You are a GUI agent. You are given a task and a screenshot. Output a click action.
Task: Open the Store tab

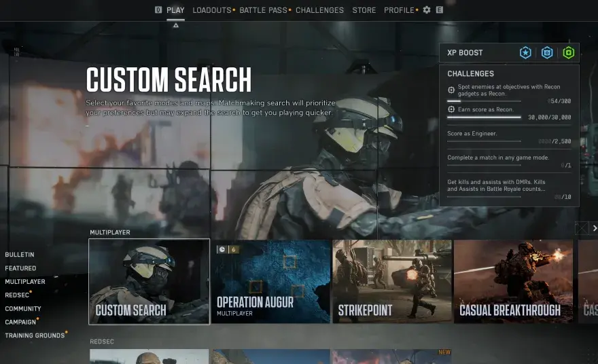coord(364,10)
